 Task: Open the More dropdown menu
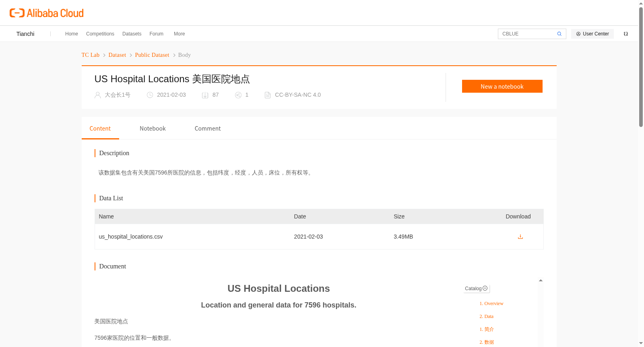click(x=180, y=34)
